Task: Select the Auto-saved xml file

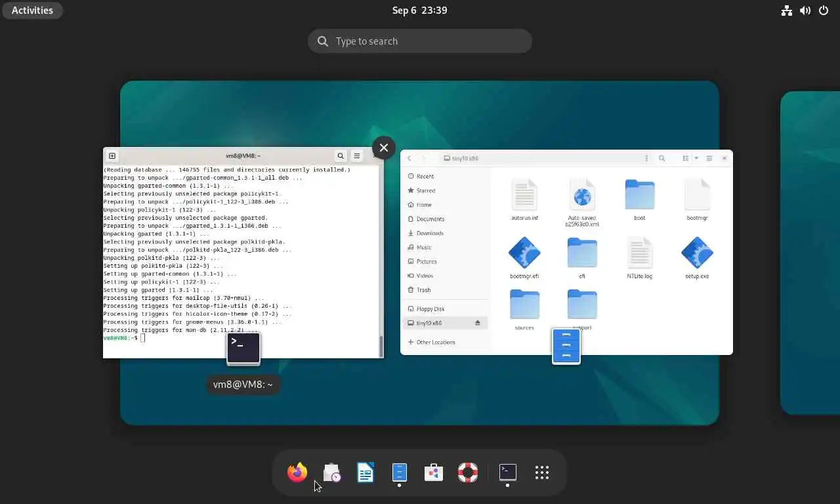Action: pos(582,203)
